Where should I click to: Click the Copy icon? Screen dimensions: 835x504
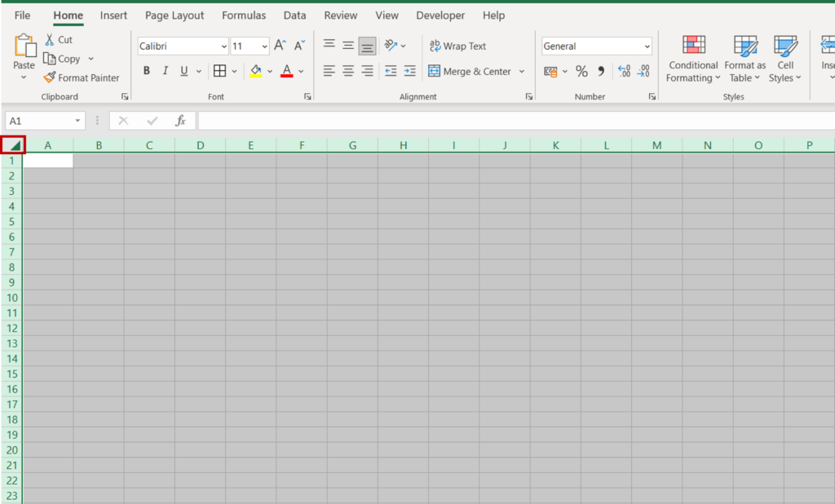50,59
